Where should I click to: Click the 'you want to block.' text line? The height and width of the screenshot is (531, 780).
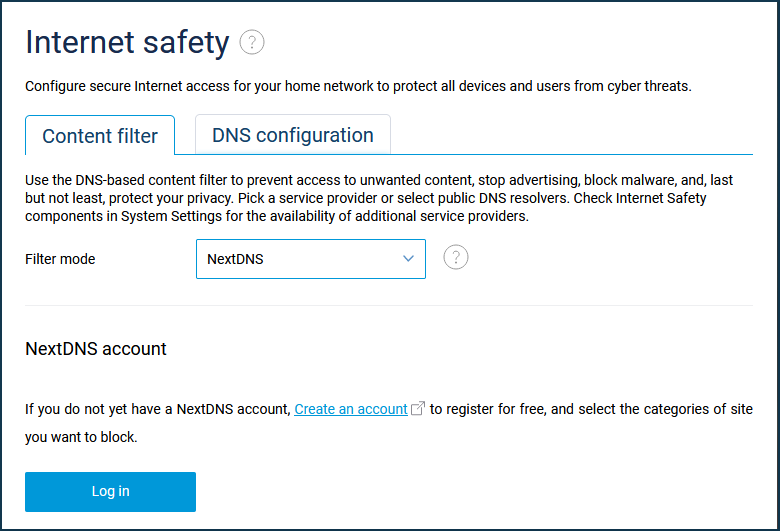(x=81, y=437)
